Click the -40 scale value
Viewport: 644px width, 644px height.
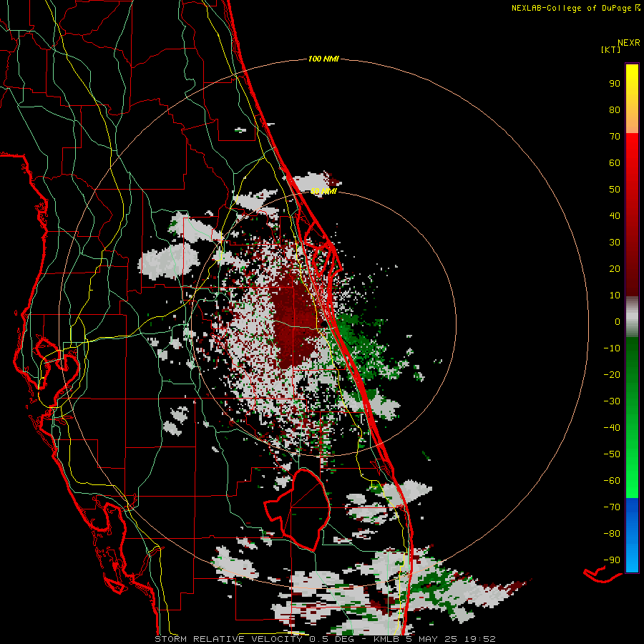(612, 428)
